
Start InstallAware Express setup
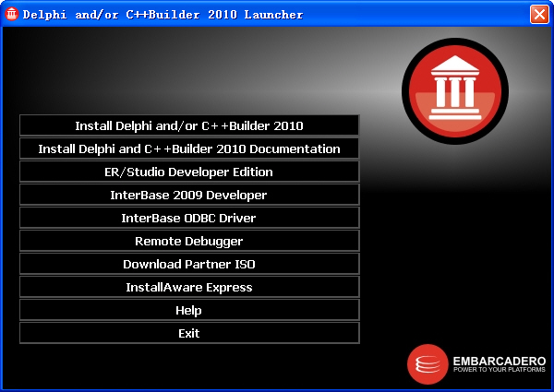pyautogui.click(x=189, y=287)
